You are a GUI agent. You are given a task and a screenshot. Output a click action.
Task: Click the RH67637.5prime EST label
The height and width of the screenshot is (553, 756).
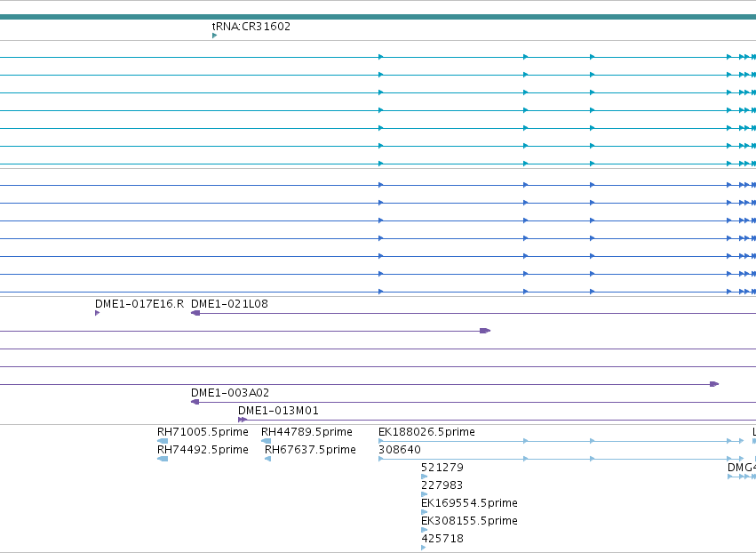[x=311, y=450]
